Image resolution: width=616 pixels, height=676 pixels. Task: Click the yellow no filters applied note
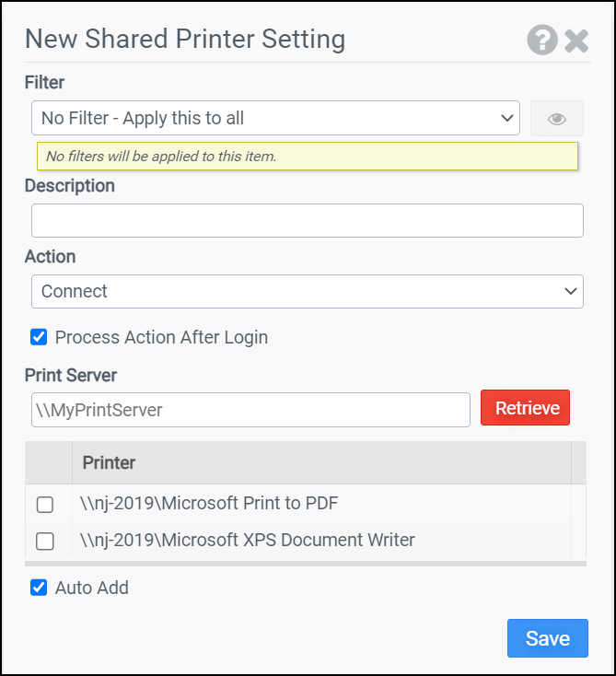pos(307,157)
